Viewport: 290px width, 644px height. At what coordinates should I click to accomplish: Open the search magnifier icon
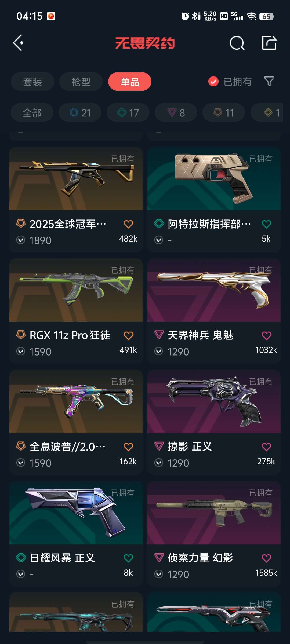(x=237, y=43)
